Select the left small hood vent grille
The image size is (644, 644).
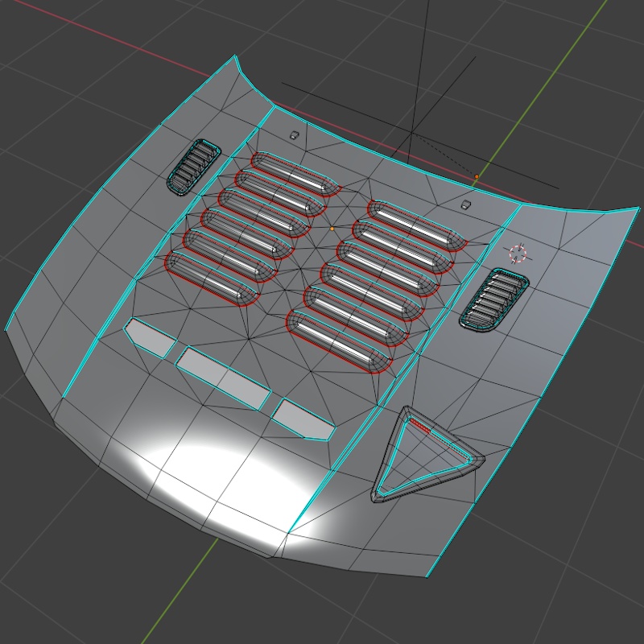coord(192,167)
